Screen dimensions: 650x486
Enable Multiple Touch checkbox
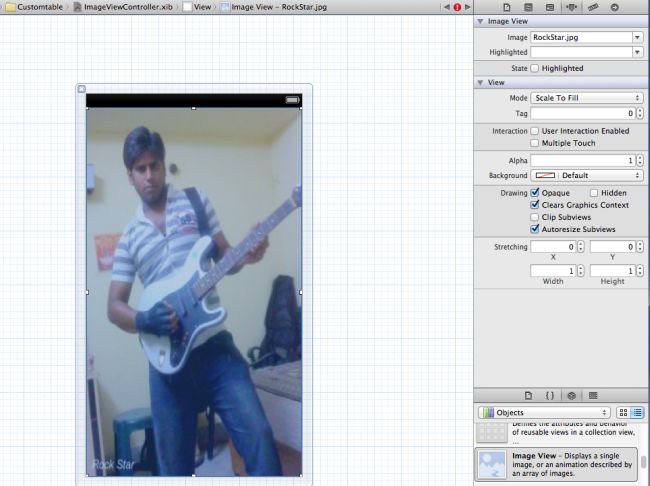(535, 143)
